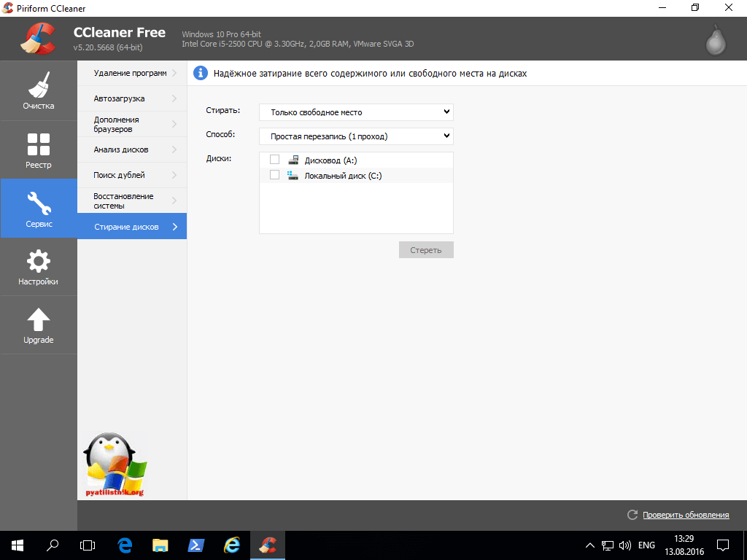The image size is (747, 560).
Task: Open Microsoft Edge from the taskbar
Action: pos(125,545)
